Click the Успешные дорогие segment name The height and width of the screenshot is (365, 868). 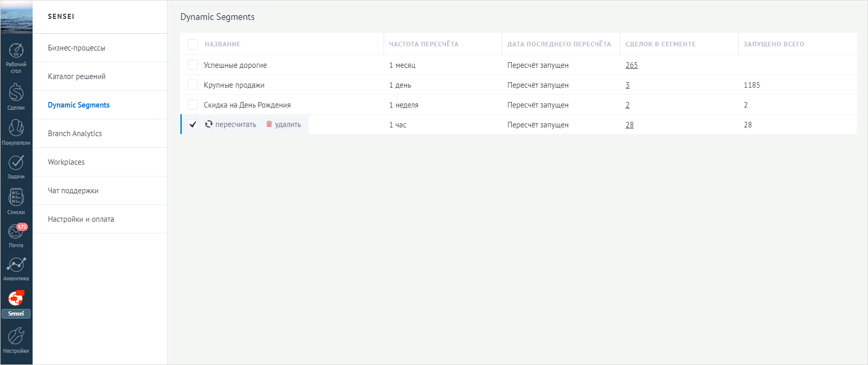[235, 65]
